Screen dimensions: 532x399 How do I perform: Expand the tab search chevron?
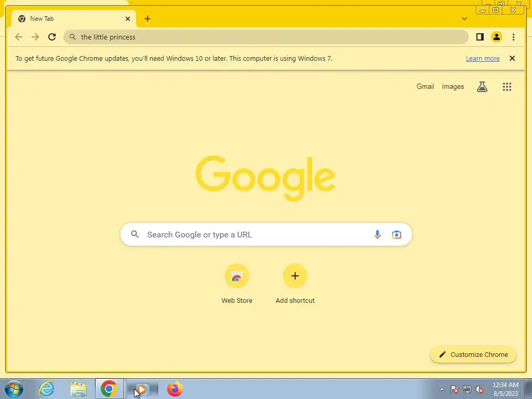tap(464, 19)
